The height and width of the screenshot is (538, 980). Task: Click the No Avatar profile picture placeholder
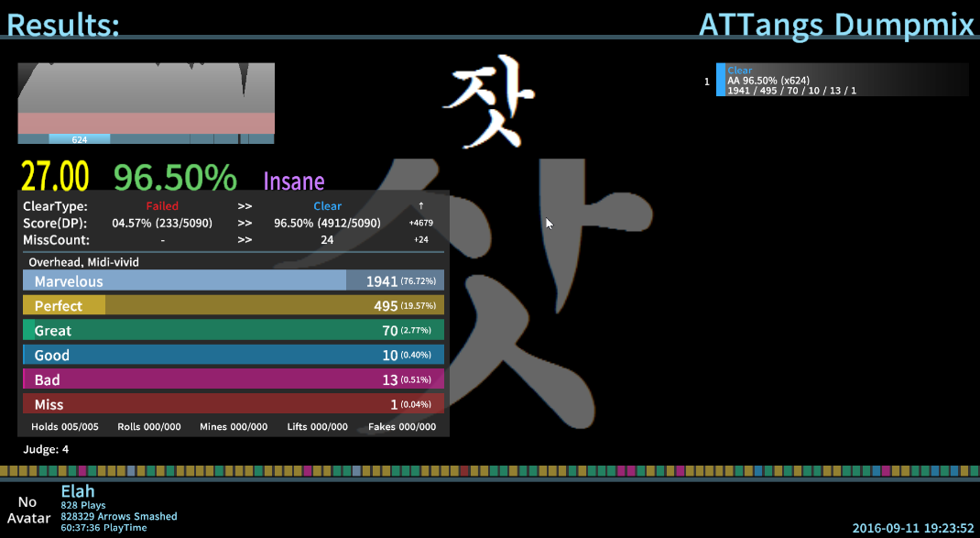[x=27, y=510]
